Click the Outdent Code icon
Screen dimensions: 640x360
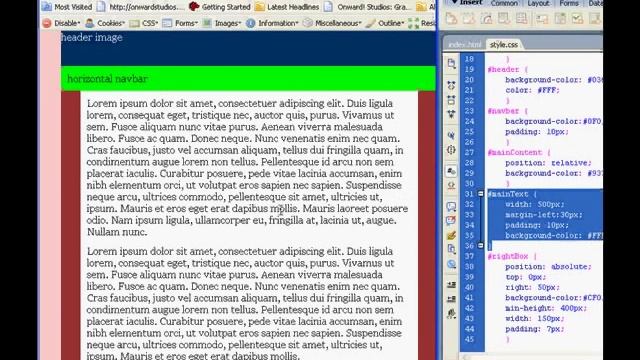pos(451,299)
